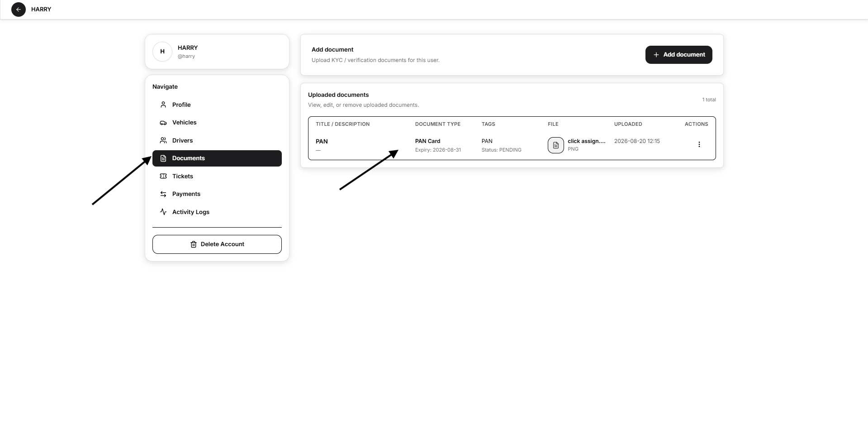The width and height of the screenshot is (868, 424).
Task: Click the Payments arrows icon
Action: click(163, 194)
